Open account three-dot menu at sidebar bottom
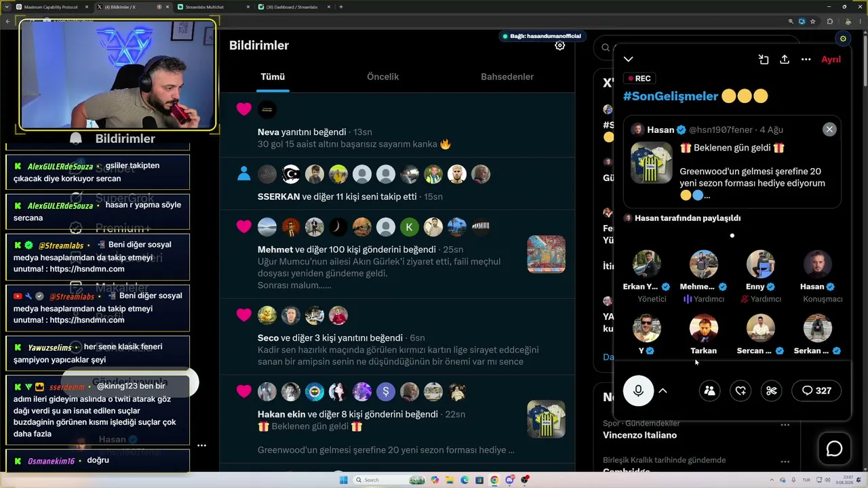 pos(201,446)
